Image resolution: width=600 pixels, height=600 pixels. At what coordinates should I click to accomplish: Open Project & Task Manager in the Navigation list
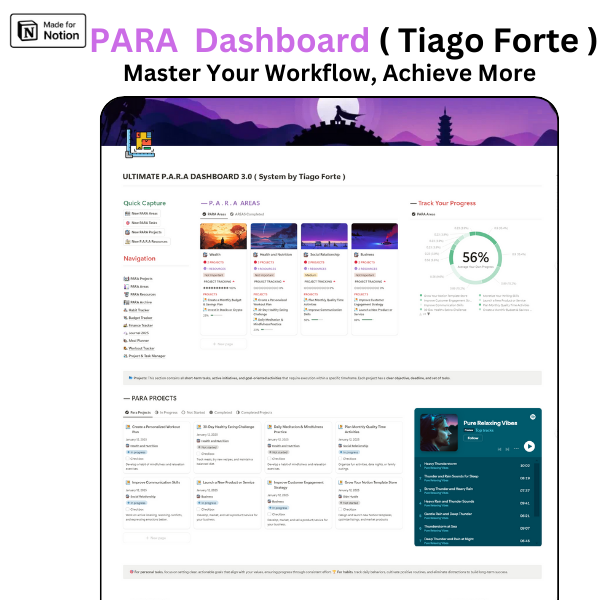pos(144,356)
